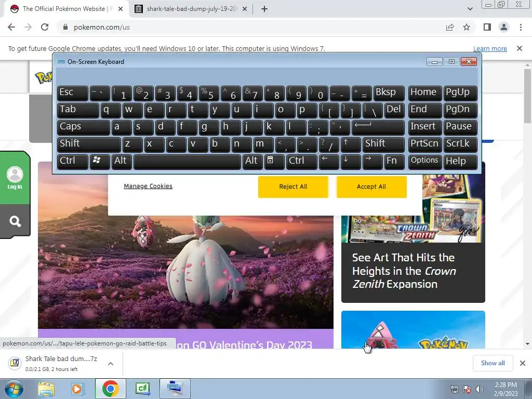Toggle the ScrLk key
The width and height of the screenshot is (532, 399).
tap(460, 144)
